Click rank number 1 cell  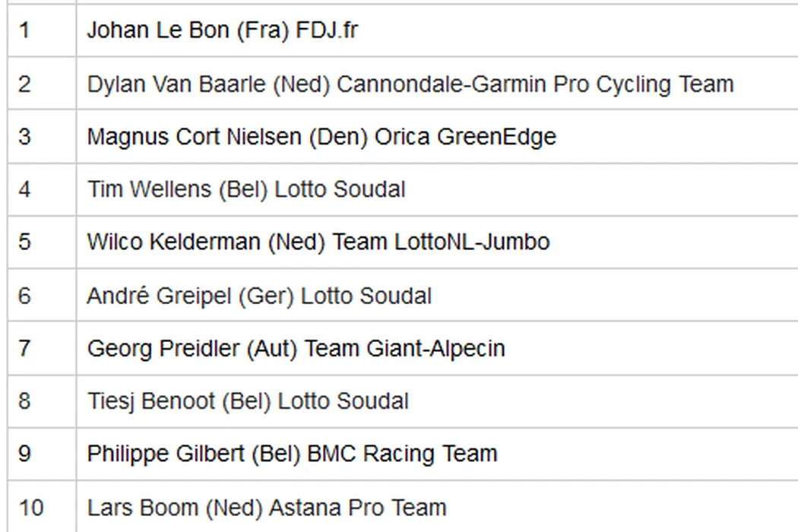pos(24,30)
